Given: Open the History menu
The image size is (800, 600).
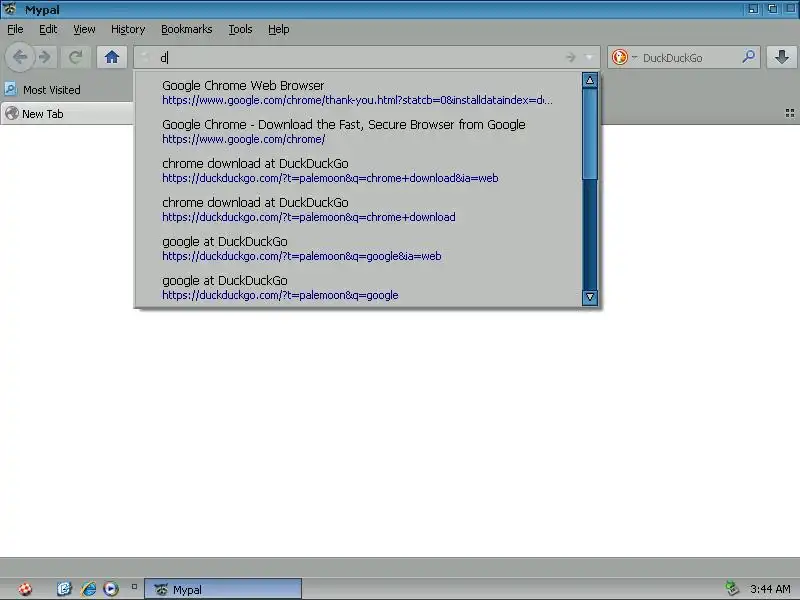Looking at the screenshot, I should coord(128,30).
